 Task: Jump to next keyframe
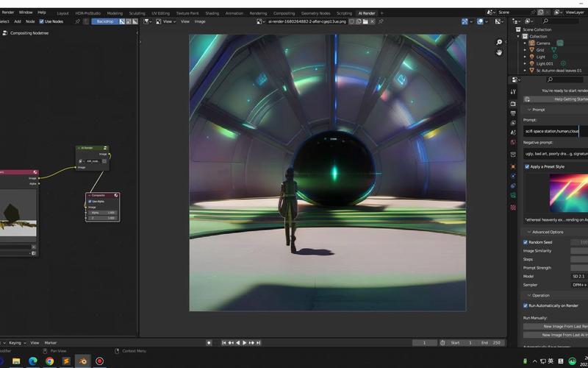pos(251,343)
